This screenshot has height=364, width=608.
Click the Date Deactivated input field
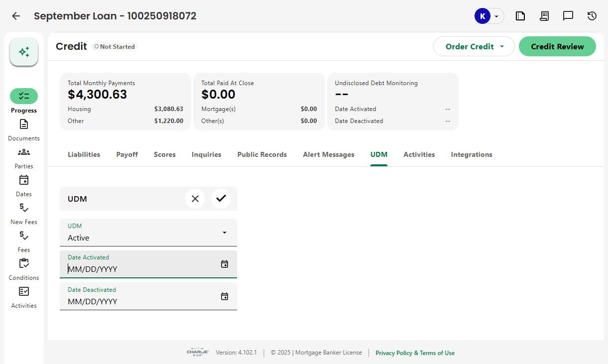(139, 301)
